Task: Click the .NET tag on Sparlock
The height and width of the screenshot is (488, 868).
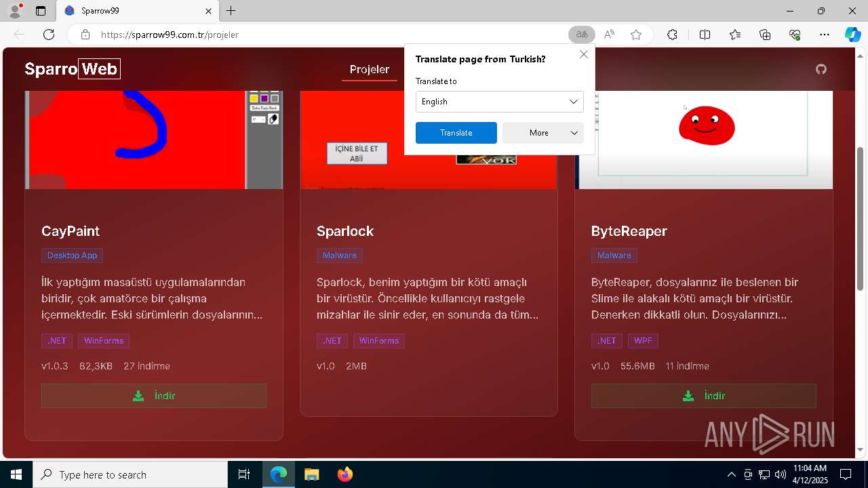Action: point(332,341)
